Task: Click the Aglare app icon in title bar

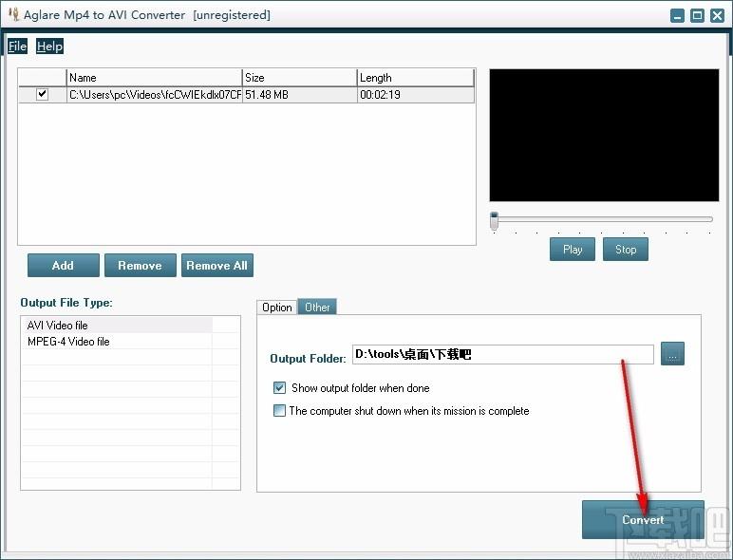Action: tap(13, 14)
